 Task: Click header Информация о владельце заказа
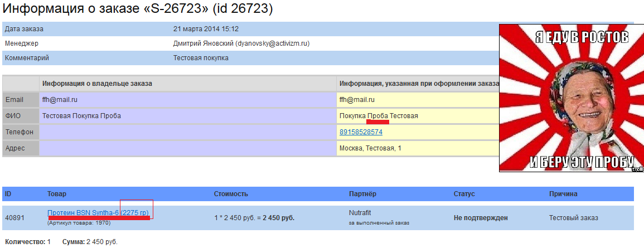pos(98,84)
